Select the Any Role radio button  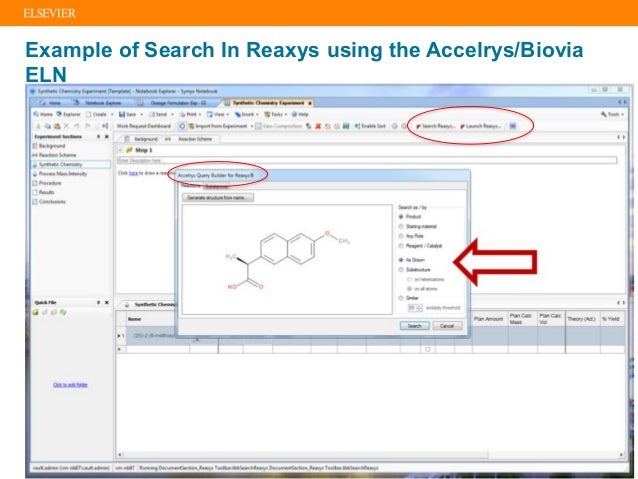click(x=401, y=236)
